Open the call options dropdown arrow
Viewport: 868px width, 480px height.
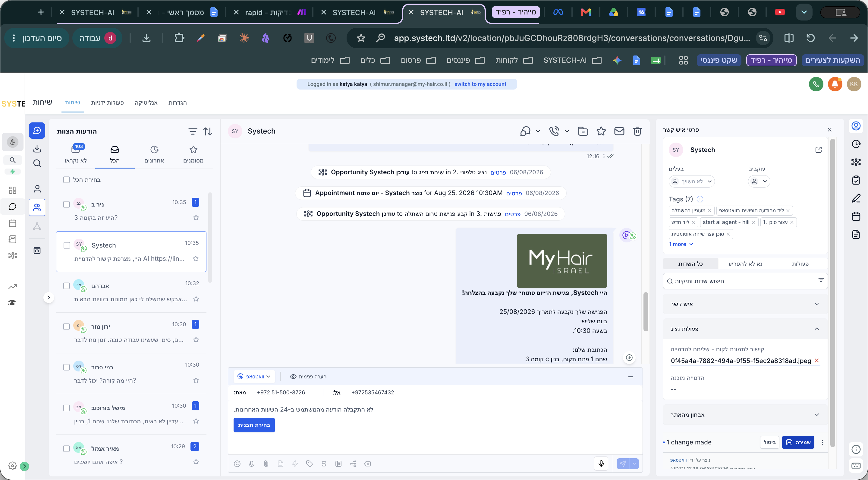567,131
